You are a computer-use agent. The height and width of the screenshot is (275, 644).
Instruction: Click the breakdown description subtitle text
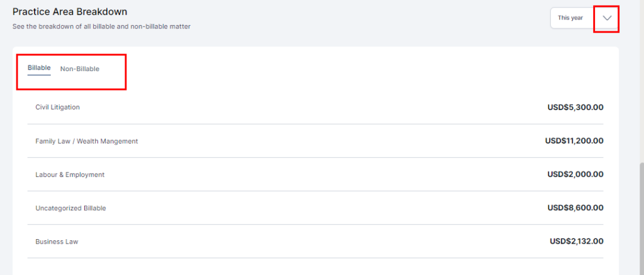pyautogui.click(x=101, y=26)
